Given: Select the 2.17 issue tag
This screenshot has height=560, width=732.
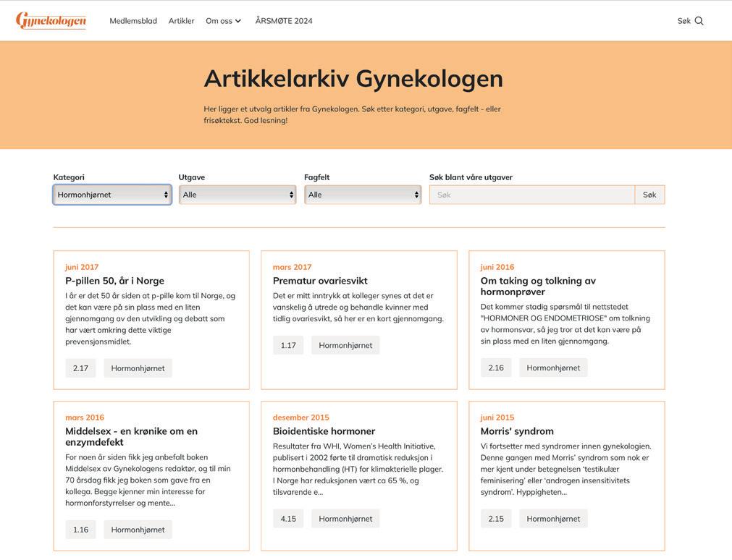Looking at the screenshot, I should click(81, 368).
